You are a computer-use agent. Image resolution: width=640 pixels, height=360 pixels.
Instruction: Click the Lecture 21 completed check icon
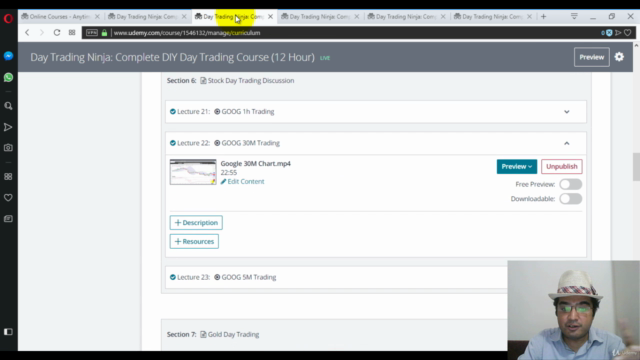[173, 112]
